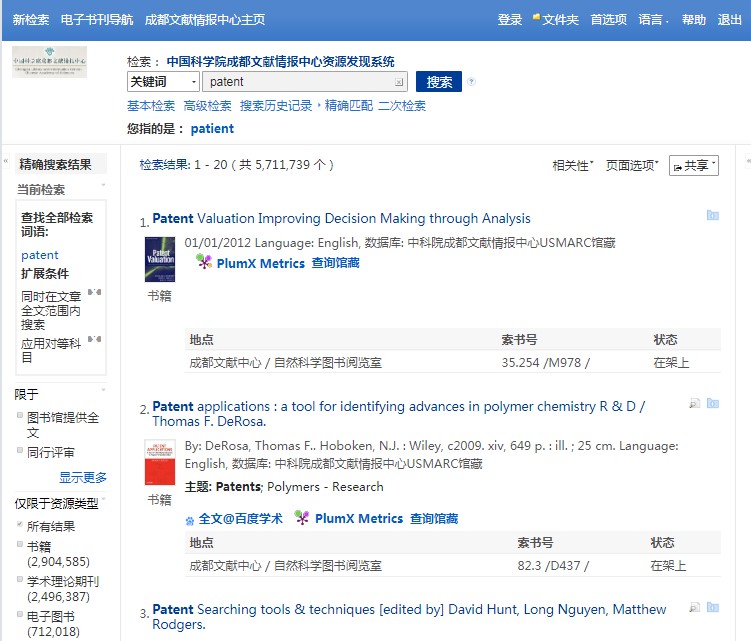Open 帮助 in top menu
The image size is (751, 641).
pyautogui.click(x=694, y=20)
